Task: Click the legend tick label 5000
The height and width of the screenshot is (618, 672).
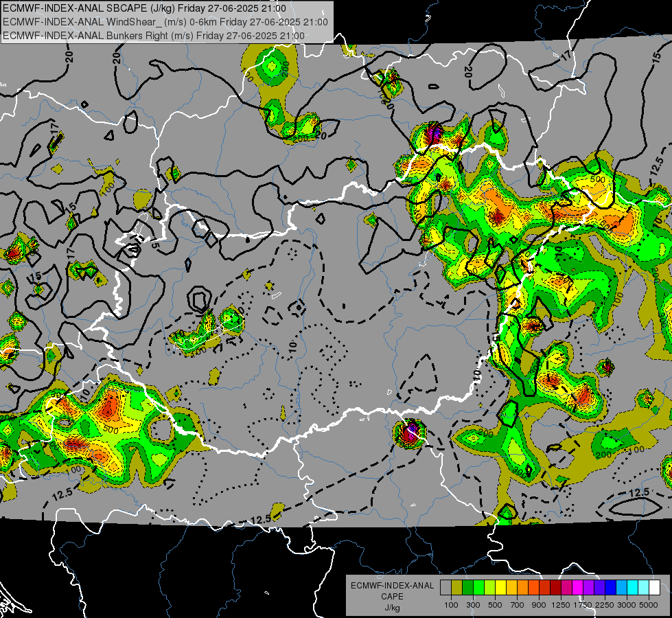Action: (x=649, y=605)
